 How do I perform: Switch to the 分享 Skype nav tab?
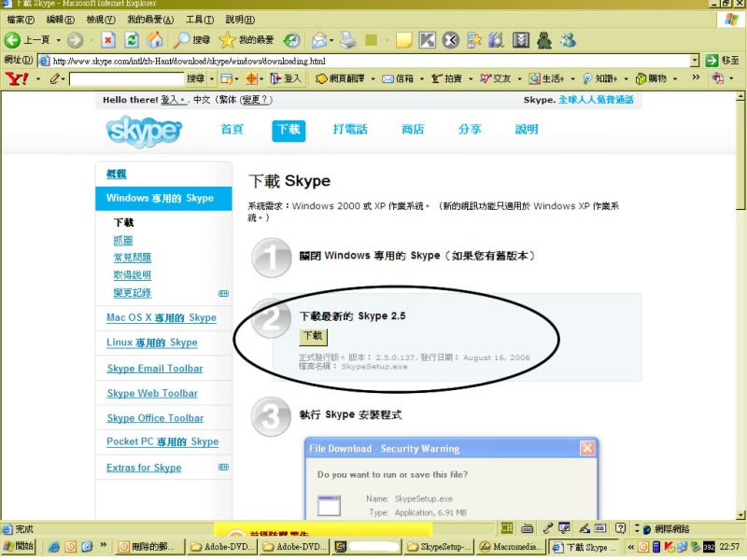(x=470, y=130)
